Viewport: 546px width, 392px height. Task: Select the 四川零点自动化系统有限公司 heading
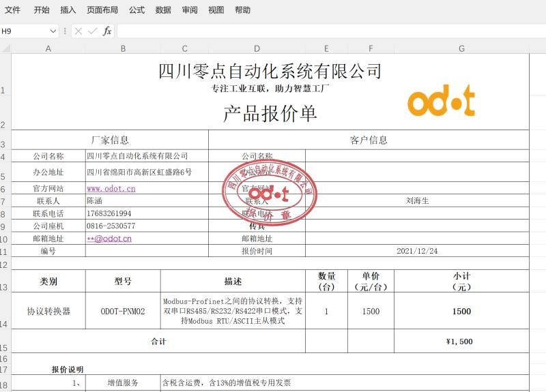pyautogui.click(x=270, y=71)
